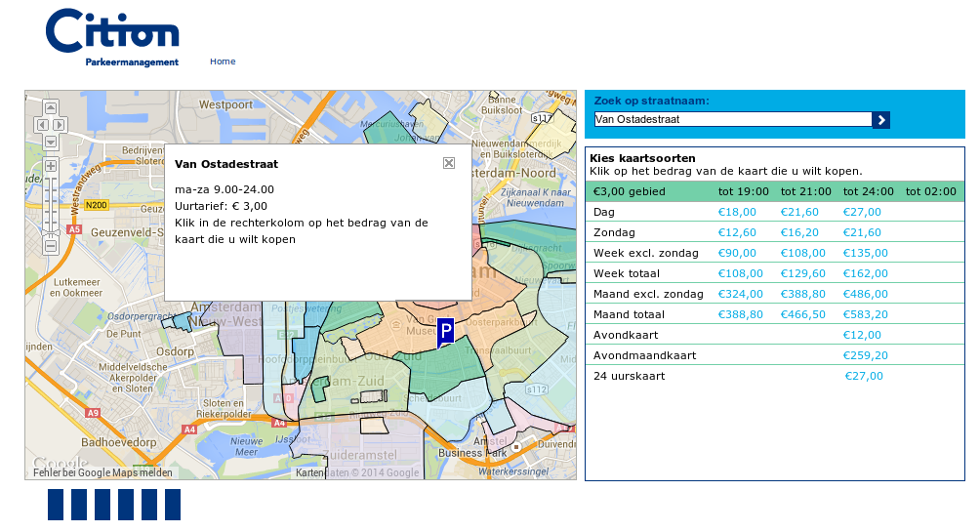Click the blue parking P marker
The height and width of the screenshot is (532, 980).
445,332
